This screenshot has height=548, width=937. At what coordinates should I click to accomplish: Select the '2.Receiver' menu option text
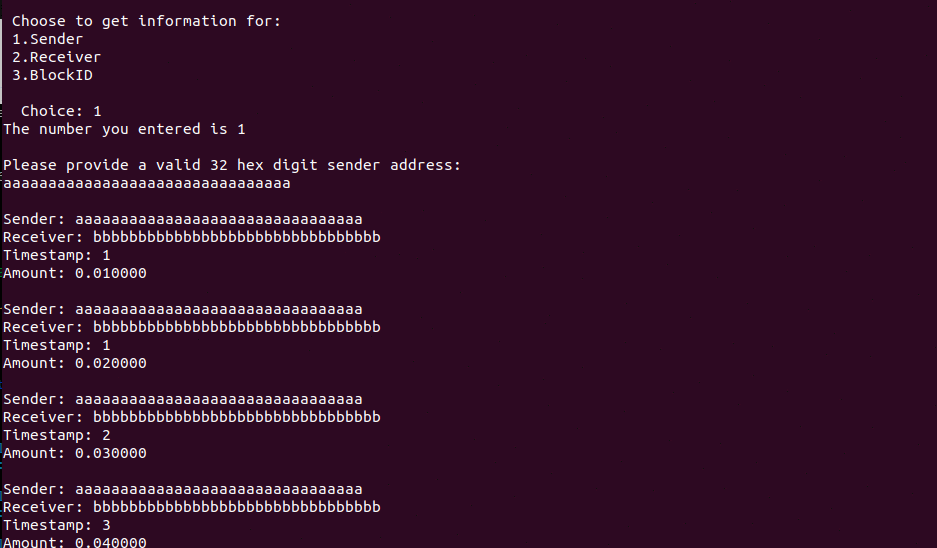click(x=56, y=57)
